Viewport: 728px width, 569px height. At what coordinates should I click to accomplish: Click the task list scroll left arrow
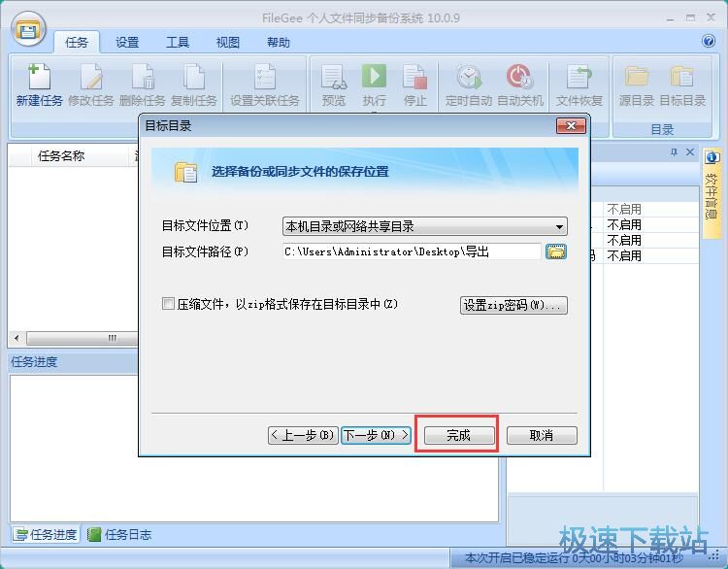pos(17,338)
